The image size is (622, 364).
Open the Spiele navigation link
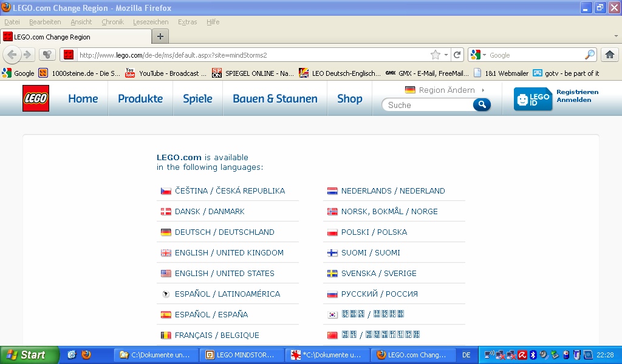pyautogui.click(x=197, y=99)
